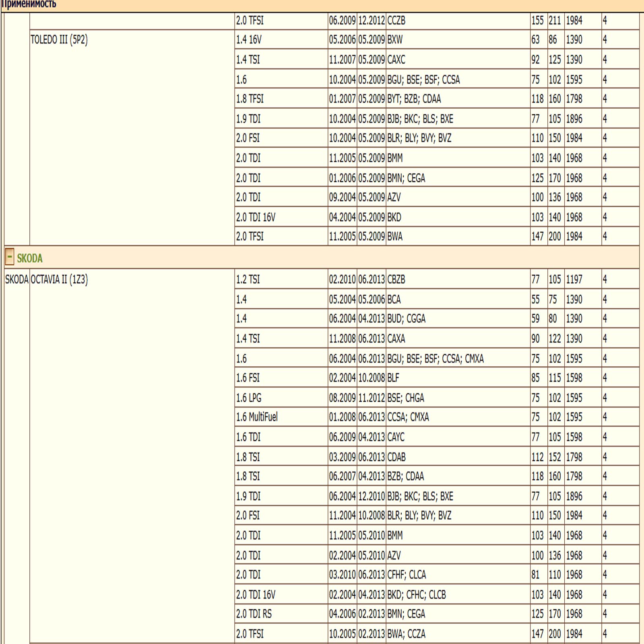Screen dimensions: 644x644
Task: Click the 1.4 16V engine cell
Action: (x=249, y=40)
